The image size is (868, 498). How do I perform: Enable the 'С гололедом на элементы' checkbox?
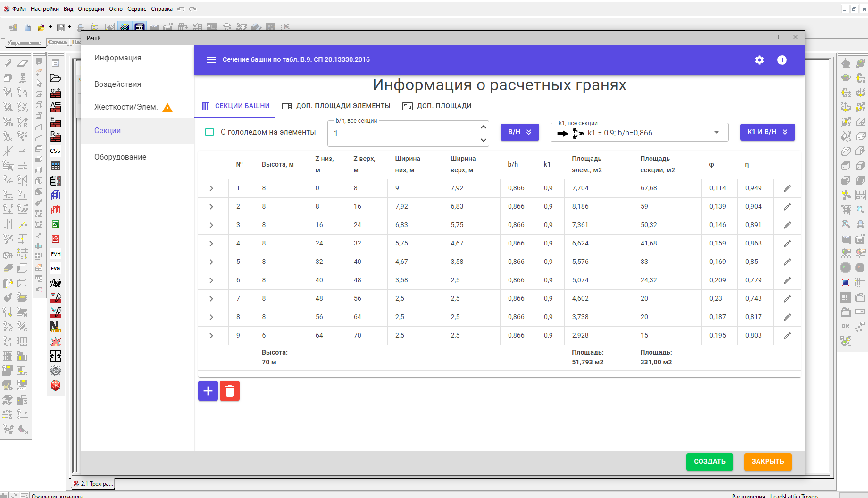tap(209, 132)
